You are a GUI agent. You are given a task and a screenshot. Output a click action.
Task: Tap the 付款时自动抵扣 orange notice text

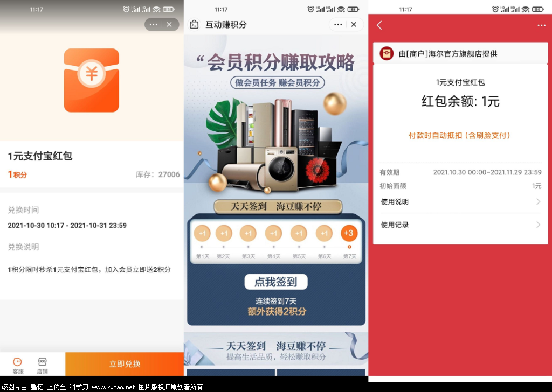click(459, 135)
